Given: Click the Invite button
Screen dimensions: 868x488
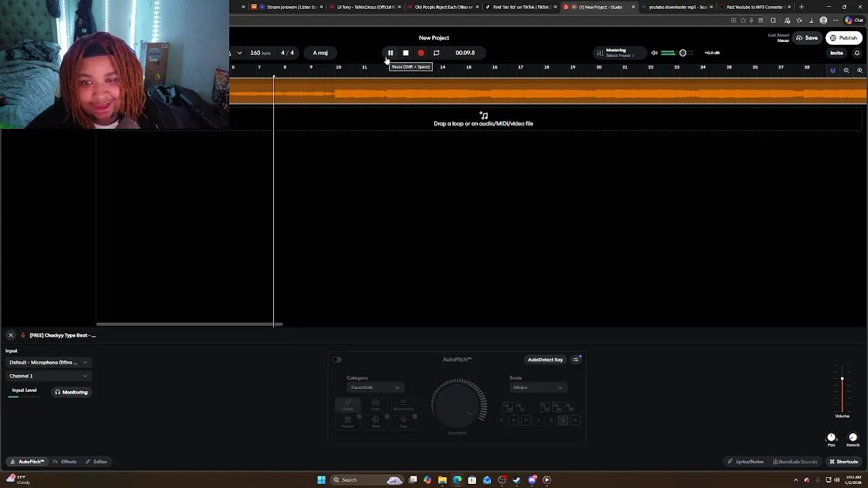Looking at the screenshot, I should pyautogui.click(x=837, y=53).
